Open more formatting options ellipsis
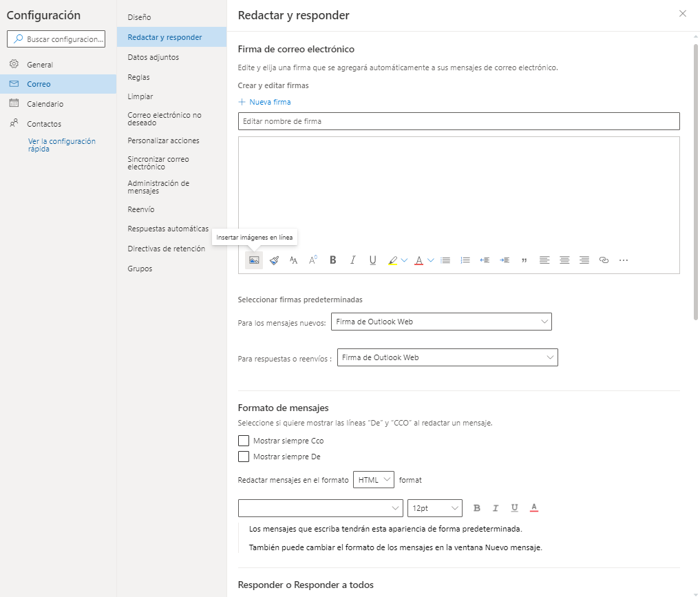The width and height of the screenshot is (700, 597). tap(624, 260)
